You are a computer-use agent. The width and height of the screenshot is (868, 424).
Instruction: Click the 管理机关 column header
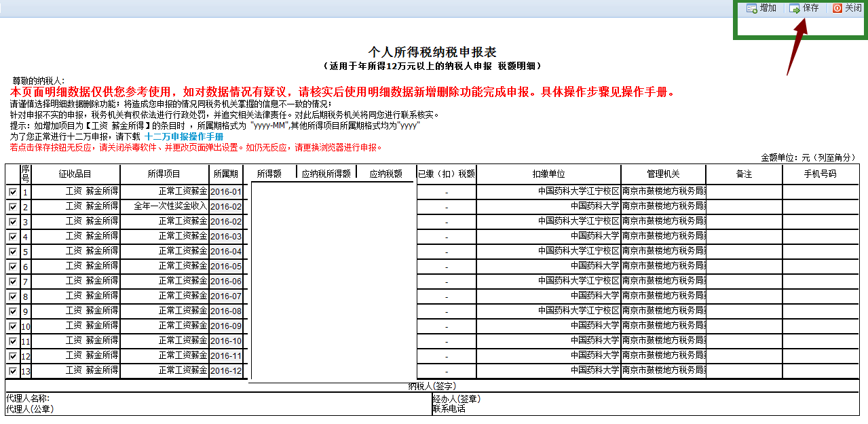[x=663, y=174]
